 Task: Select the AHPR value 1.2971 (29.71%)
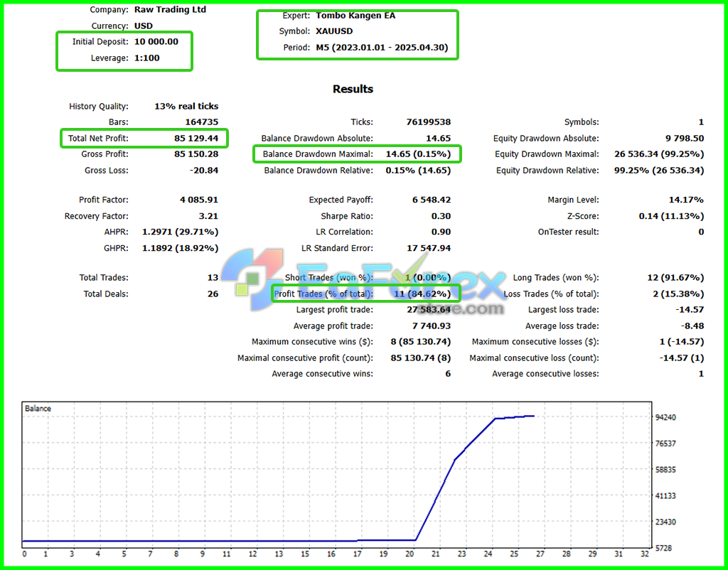pyautogui.click(x=180, y=232)
